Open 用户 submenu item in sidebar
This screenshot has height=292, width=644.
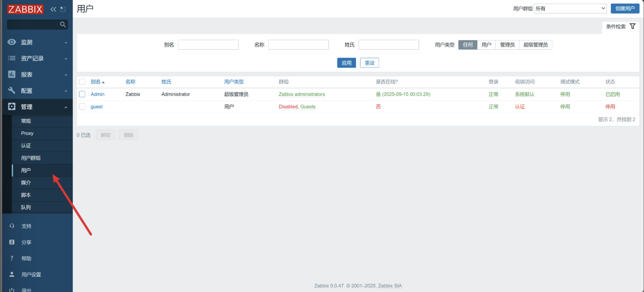coord(42,170)
